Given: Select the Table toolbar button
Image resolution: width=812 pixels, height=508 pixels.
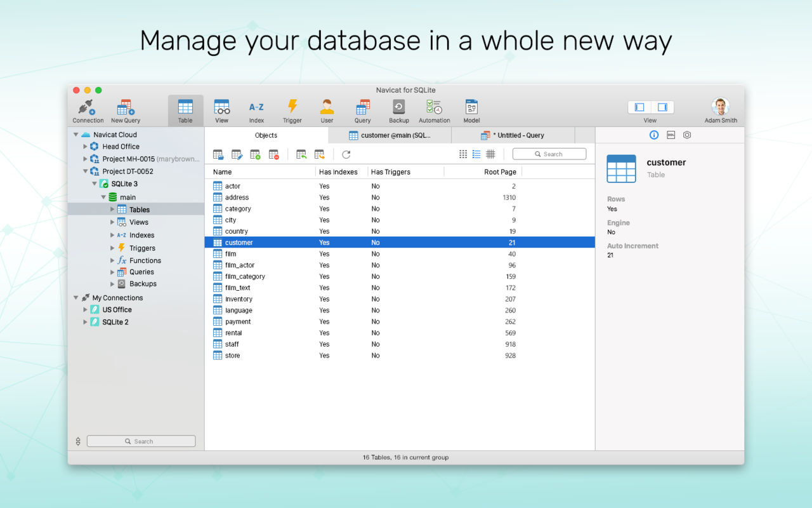Looking at the screenshot, I should pyautogui.click(x=185, y=111).
